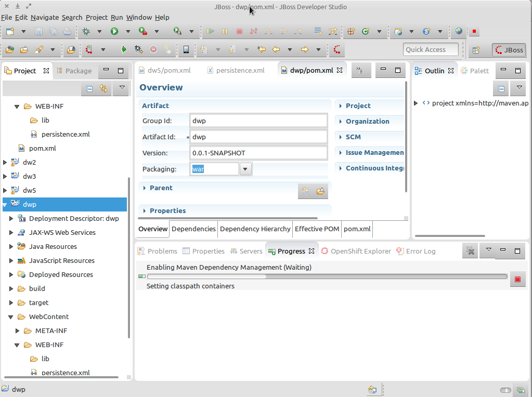
Task: Open the Navigate menu
Action: point(44,17)
